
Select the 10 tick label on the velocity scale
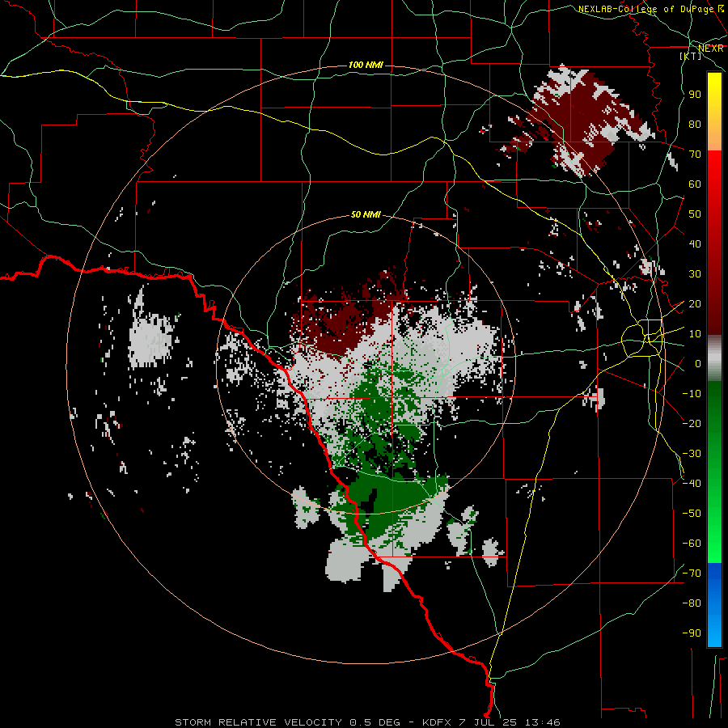695,334
